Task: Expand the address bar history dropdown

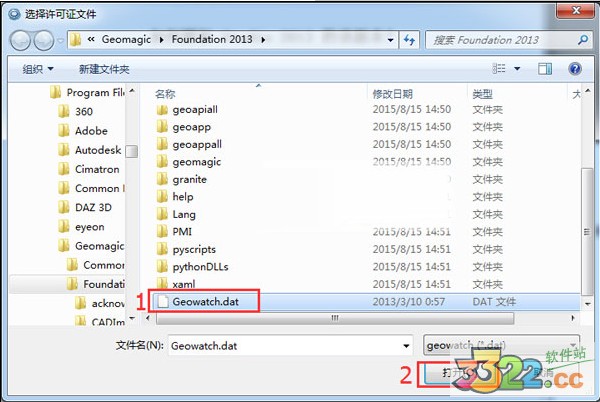Action: coord(390,40)
